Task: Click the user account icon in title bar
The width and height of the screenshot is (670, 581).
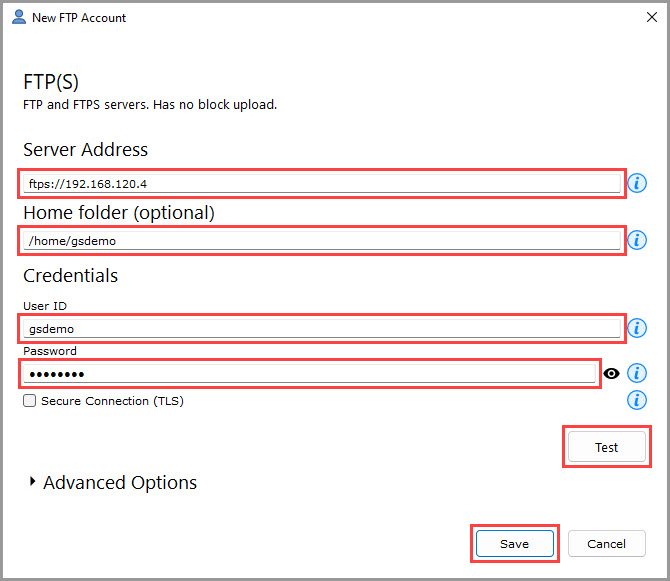Action: point(18,17)
